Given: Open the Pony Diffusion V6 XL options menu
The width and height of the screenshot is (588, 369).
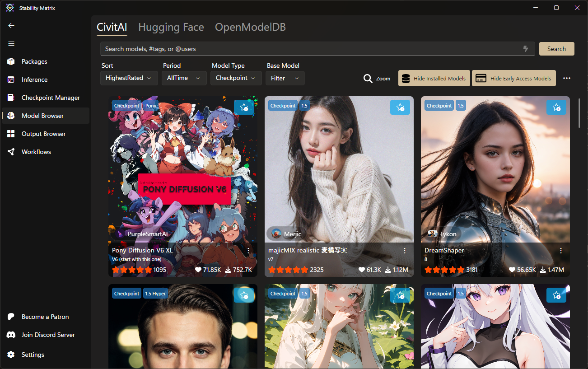Looking at the screenshot, I should [x=248, y=251].
